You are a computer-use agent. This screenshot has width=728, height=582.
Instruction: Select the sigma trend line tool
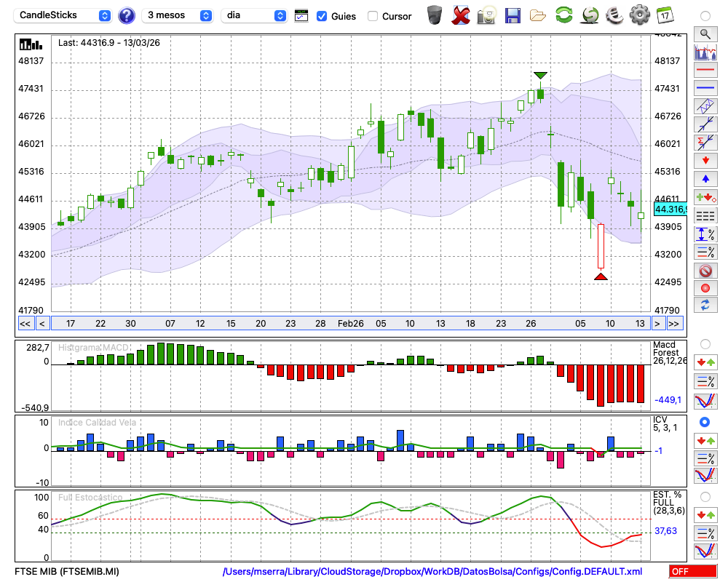point(705,142)
